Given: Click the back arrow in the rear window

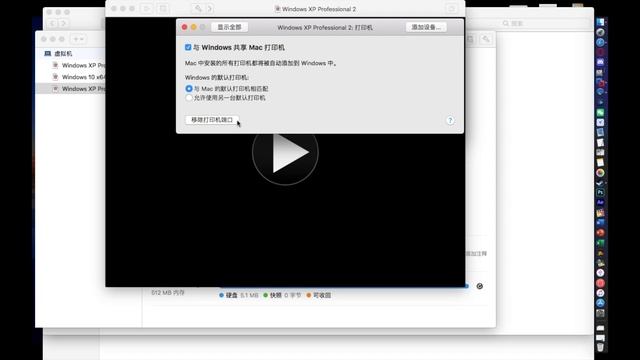Looking at the screenshot, I should (x=53, y=24).
